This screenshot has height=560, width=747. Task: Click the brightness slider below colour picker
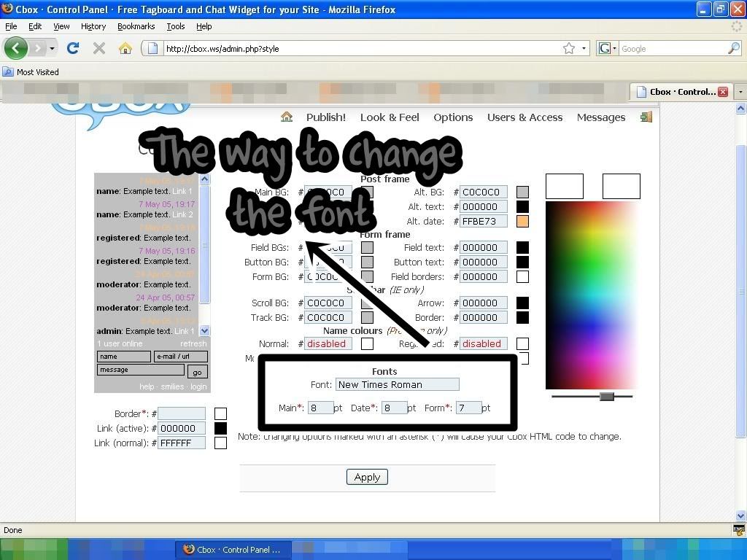(606, 396)
